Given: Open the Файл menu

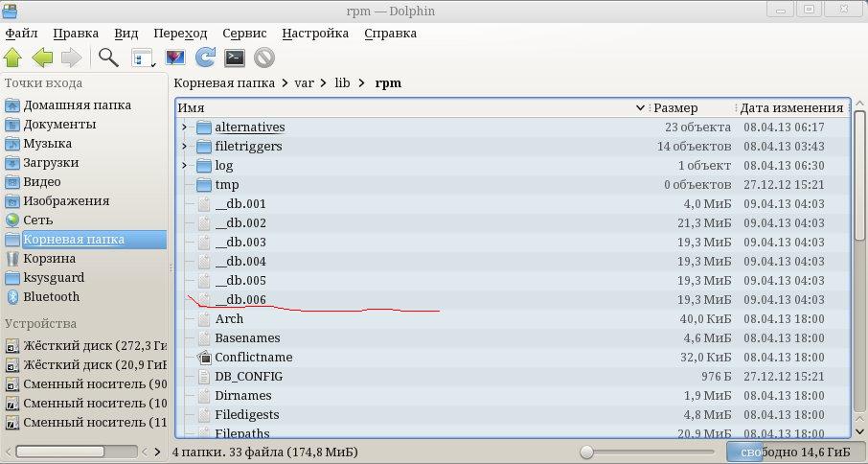Looking at the screenshot, I should (x=22, y=34).
